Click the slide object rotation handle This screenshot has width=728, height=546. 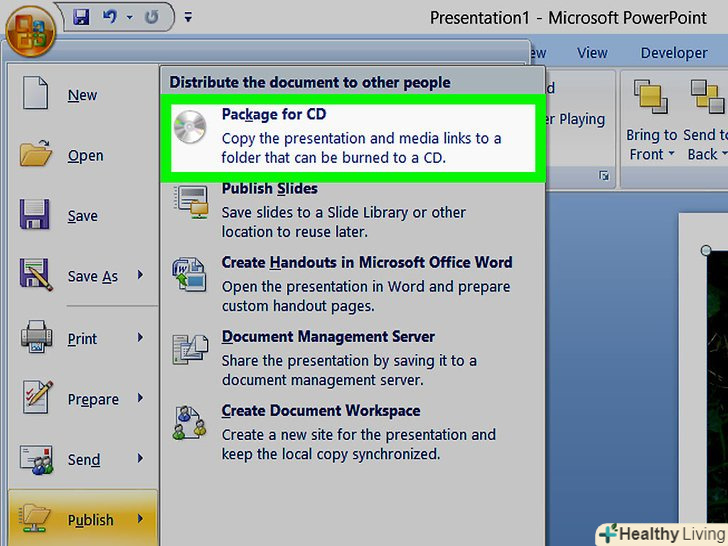tap(706, 251)
